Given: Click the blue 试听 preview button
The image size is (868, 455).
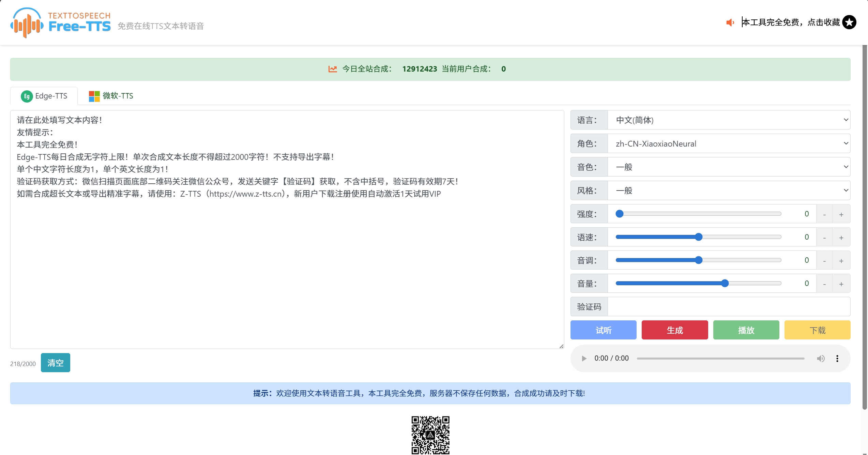Looking at the screenshot, I should coord(603,330).
